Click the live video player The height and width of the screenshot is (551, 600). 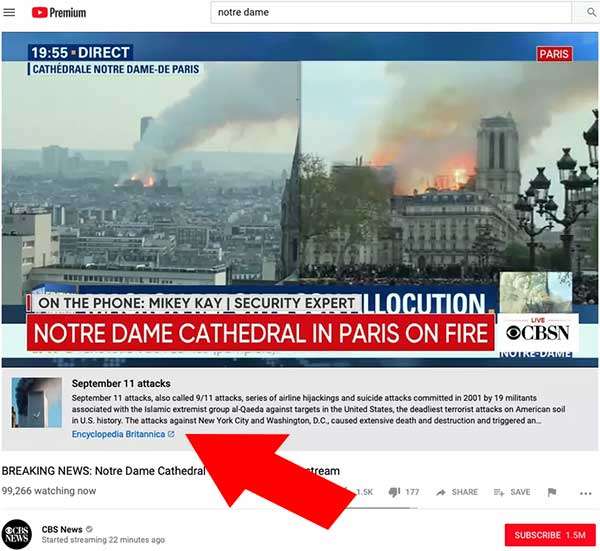pyautogui.click(x=300, y=199)
